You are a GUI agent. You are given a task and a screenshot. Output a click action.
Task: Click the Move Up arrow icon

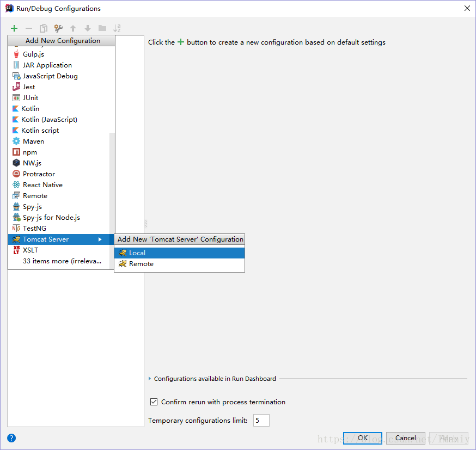pyautogui.click(x=73, y=28)
